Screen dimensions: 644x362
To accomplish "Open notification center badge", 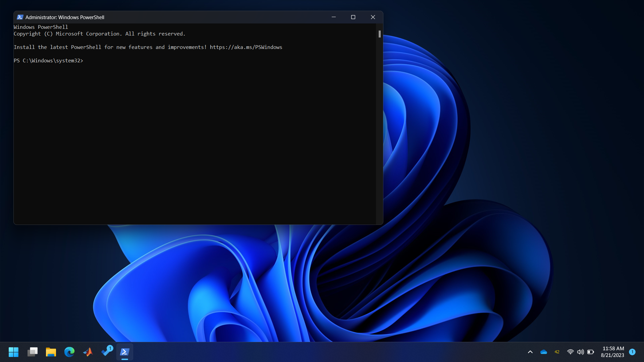I will click(x=632, y=352).
